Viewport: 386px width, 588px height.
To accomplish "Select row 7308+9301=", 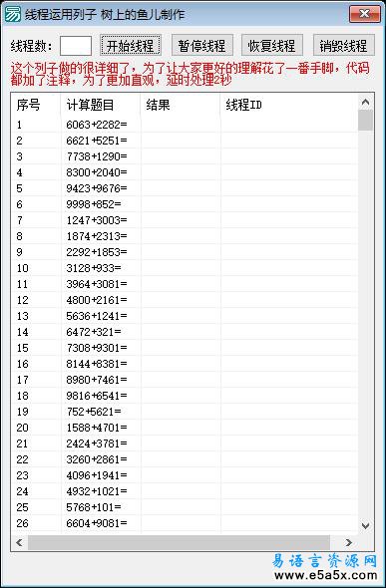I will point(185,348).
